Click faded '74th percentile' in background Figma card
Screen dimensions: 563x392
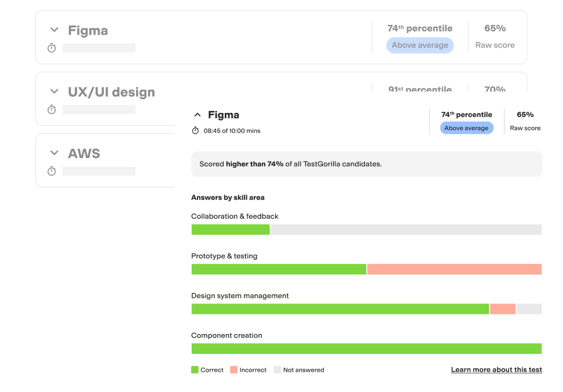coord(420,28)
